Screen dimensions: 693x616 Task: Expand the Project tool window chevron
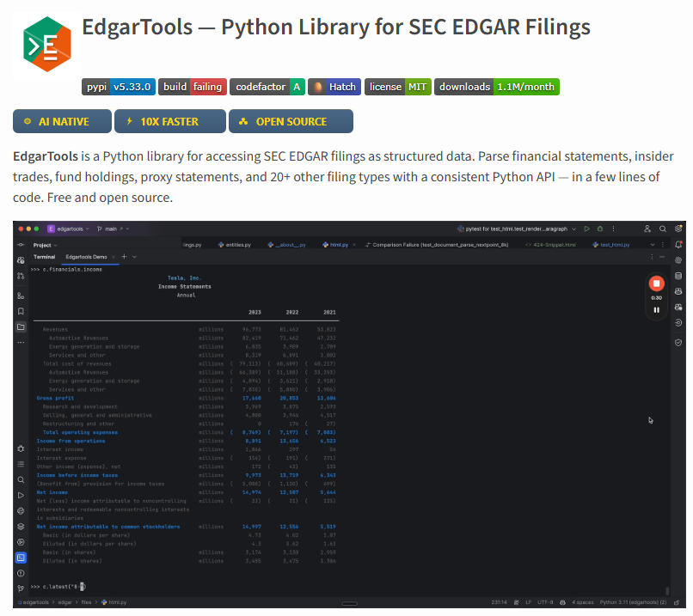[55, 245]
